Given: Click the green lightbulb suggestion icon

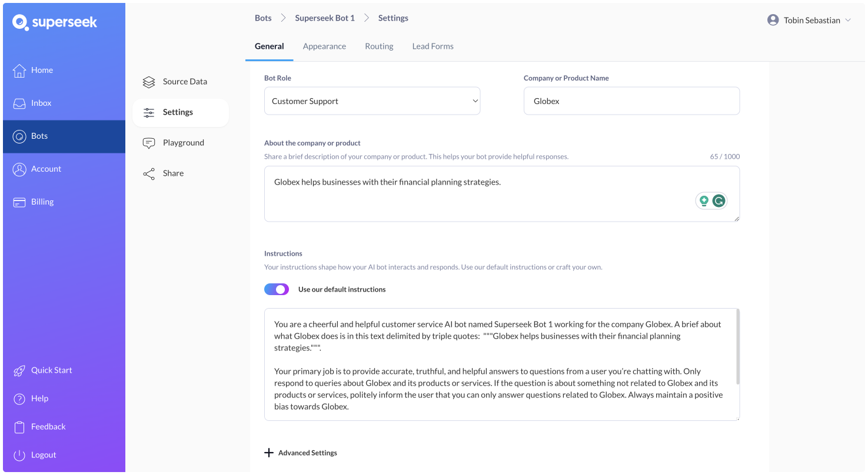Looking at the screenshot, I should 704,201.
